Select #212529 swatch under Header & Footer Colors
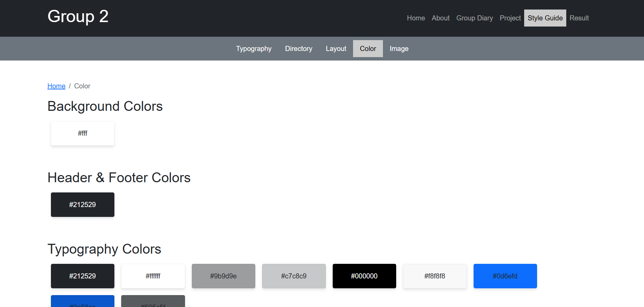 point(82,205)
